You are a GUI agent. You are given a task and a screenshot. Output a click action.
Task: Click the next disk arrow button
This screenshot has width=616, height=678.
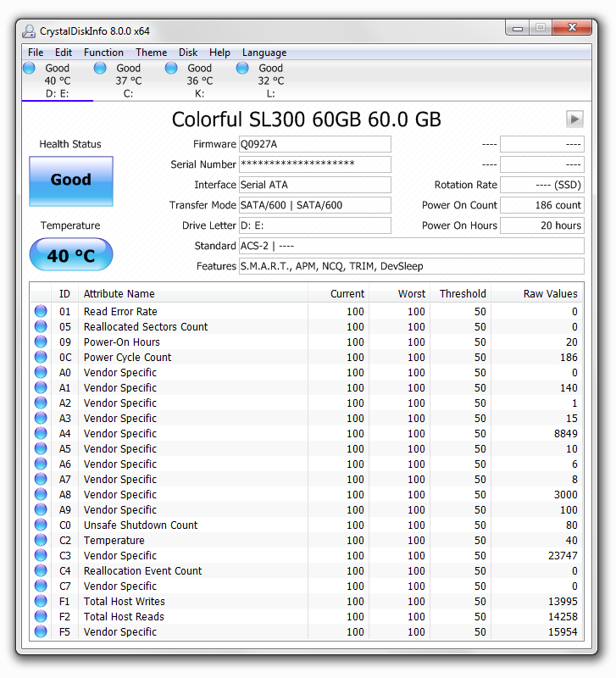click(574, 119)
